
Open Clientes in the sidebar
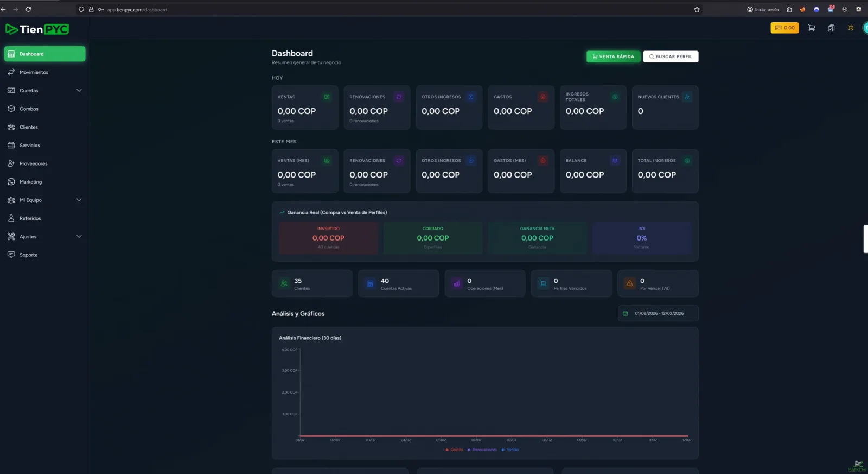[x=44, y=127]
